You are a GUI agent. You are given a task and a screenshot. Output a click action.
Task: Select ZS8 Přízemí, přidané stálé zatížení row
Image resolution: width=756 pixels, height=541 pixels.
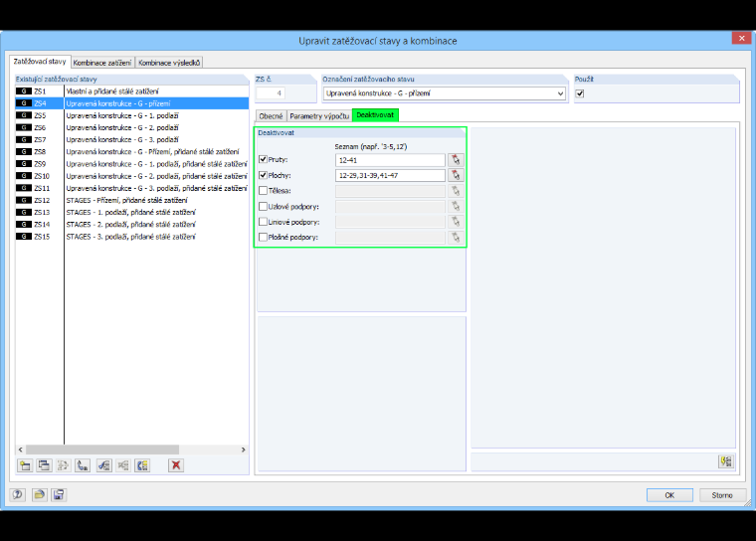coord(132,151)
